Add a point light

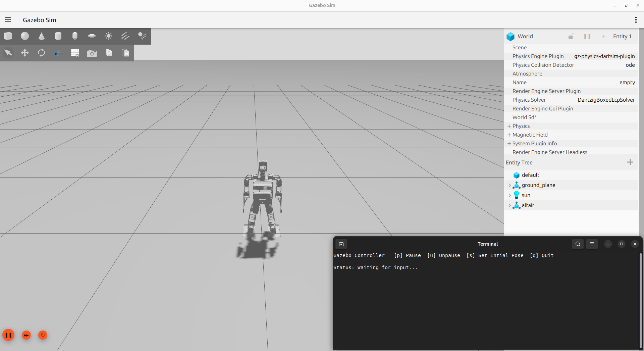point(109,36)
